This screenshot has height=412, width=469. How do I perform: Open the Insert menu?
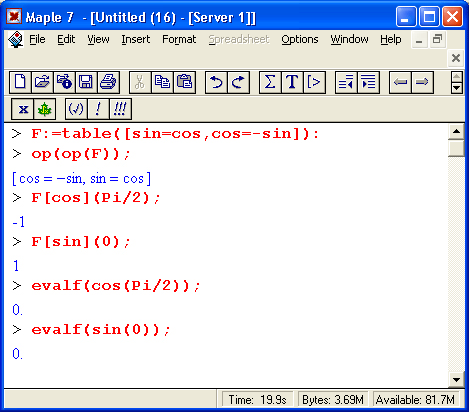coord(136,39)
